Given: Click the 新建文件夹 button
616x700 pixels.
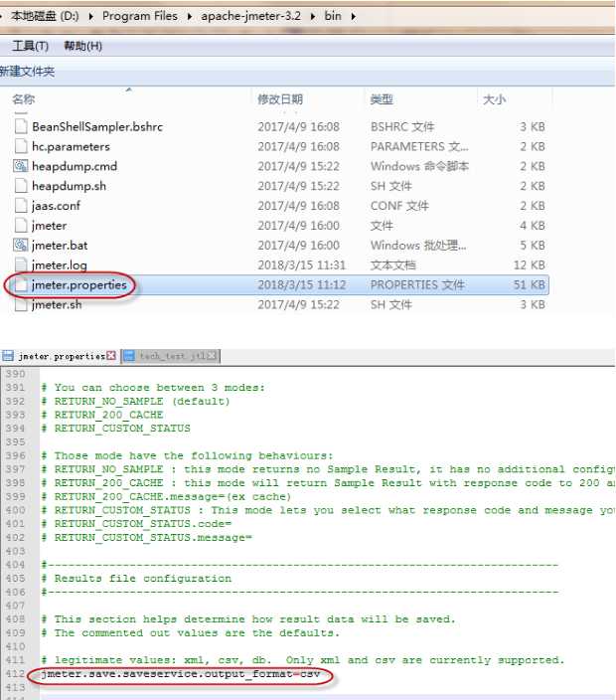Looking at the screenshot, I should pos(27,72).
